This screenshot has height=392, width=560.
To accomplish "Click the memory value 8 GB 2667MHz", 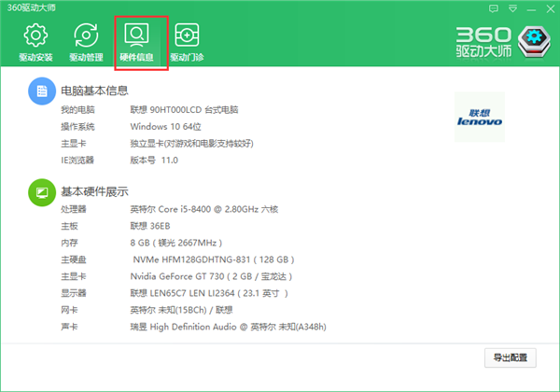I will tap(176, 243).
